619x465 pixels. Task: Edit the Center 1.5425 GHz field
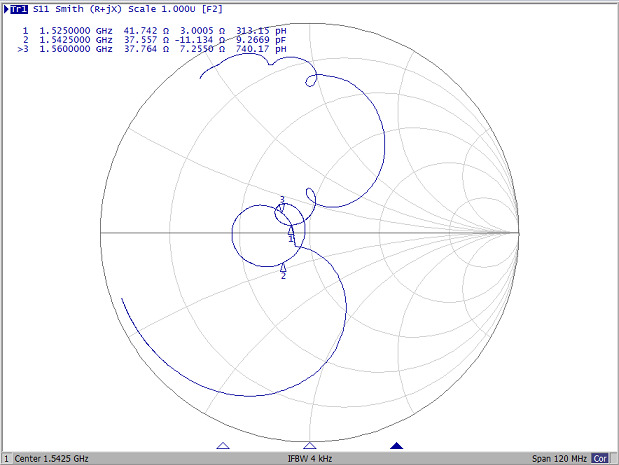(52, 458)
